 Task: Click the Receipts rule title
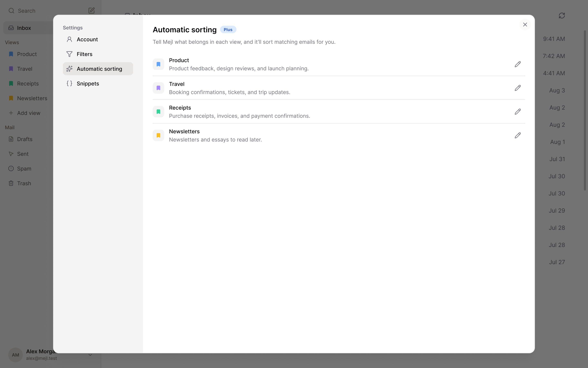pos(180,108)
